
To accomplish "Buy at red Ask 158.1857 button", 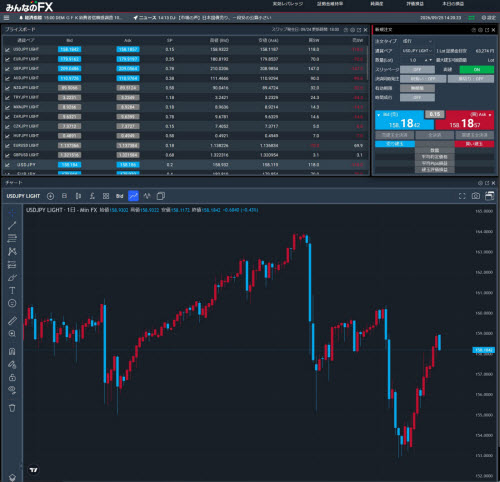I will (x=465, y=120).
